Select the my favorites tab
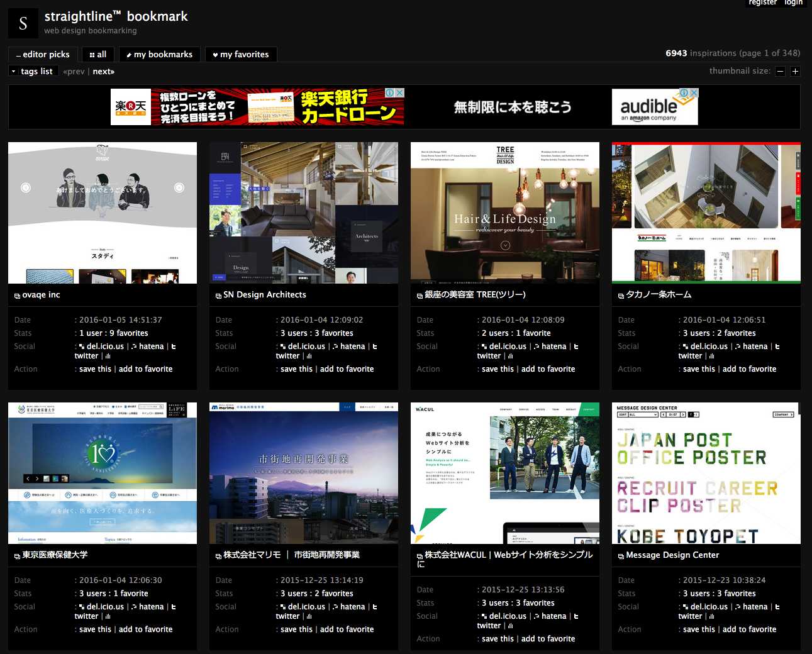 click(241, 55)
